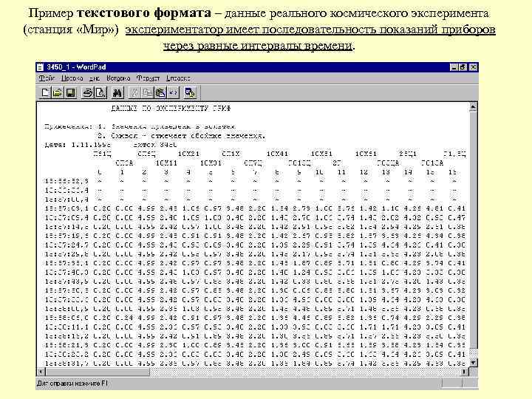The width and height of the screenshot is (532, 399).
Task: Open the Вид menu
Action: click(x=95, y=78)
